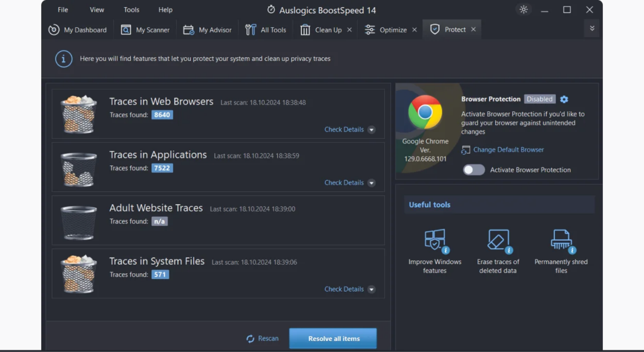The image size is (644, 352).
Task: Expand the double-chevron overflow on the tab bar
Action: 592,28
